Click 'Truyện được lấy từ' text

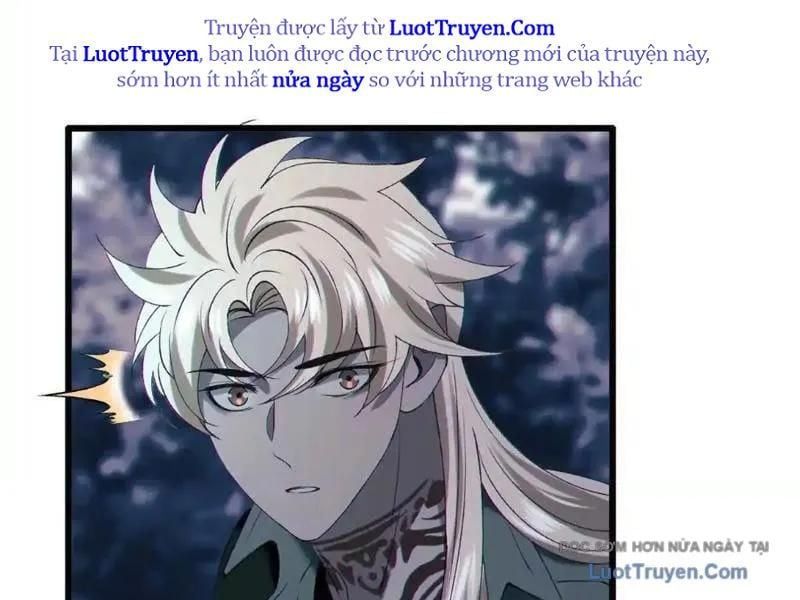(x=294, y=28)
